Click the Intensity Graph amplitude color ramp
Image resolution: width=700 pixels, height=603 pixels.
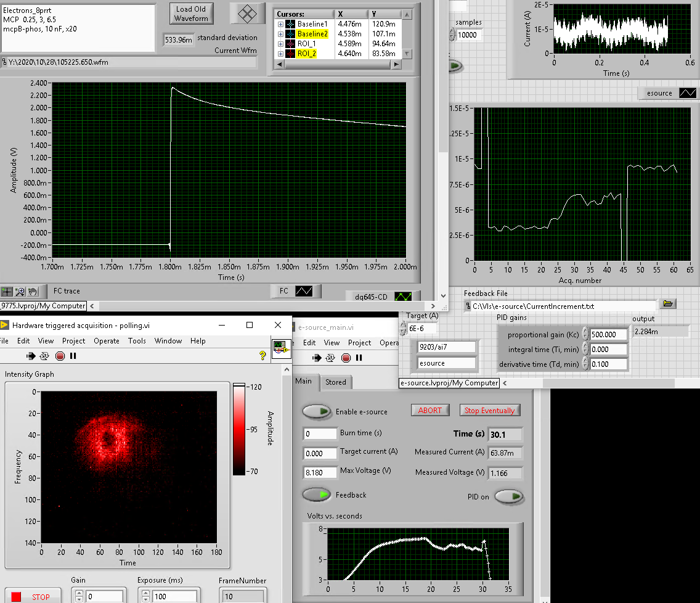click(x=238, y=429)
